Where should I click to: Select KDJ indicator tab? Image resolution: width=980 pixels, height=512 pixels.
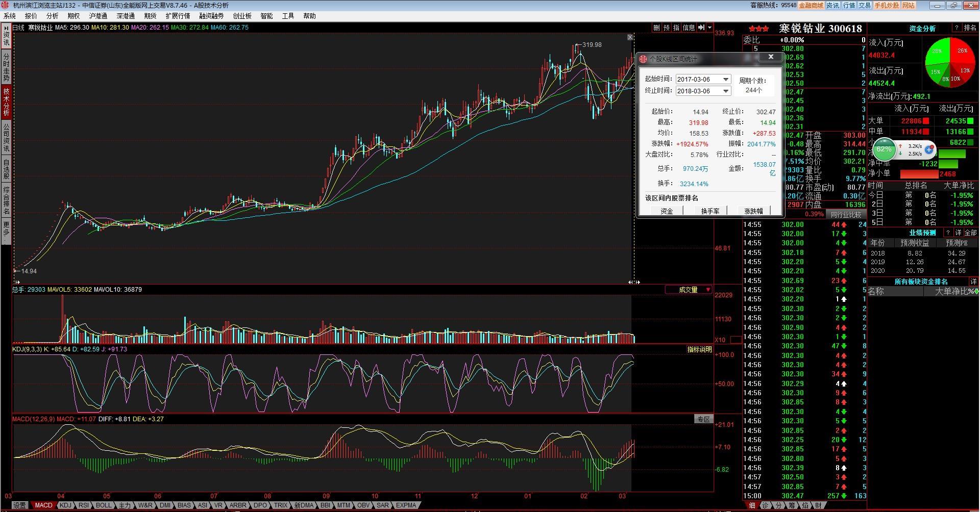65,505
